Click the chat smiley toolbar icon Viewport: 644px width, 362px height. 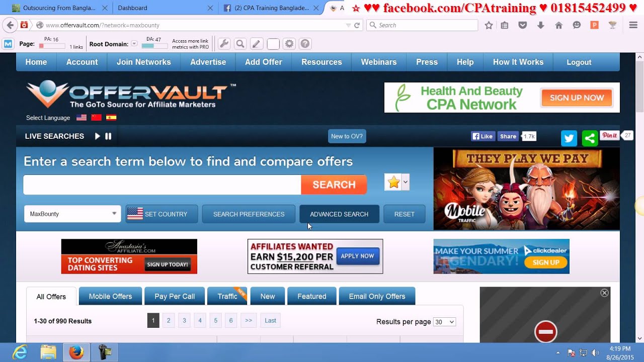click(577, 25)
